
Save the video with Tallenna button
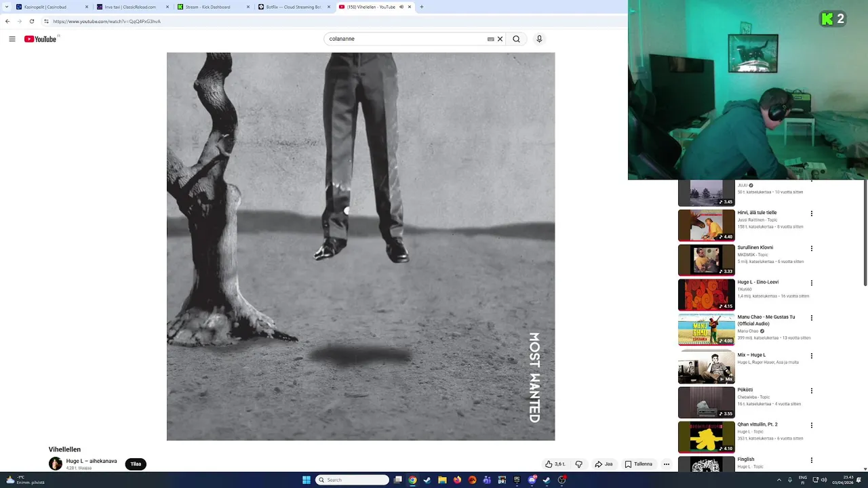coord(639,464)
